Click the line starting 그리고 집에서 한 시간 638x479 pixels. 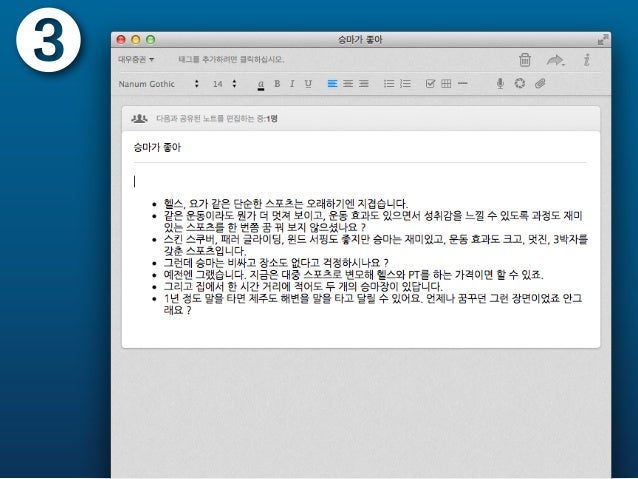coord(303,287)
